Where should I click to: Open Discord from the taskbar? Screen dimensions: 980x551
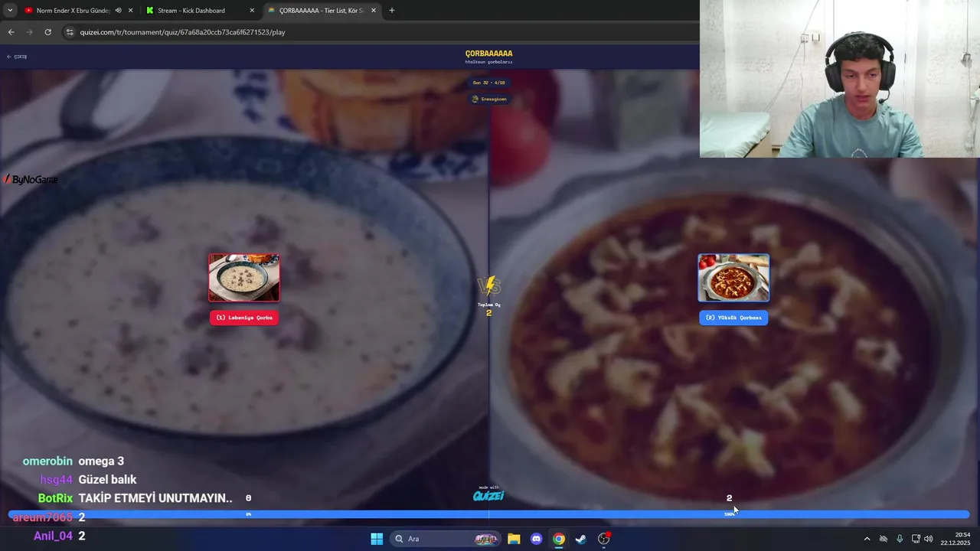(x=536, y=539)
